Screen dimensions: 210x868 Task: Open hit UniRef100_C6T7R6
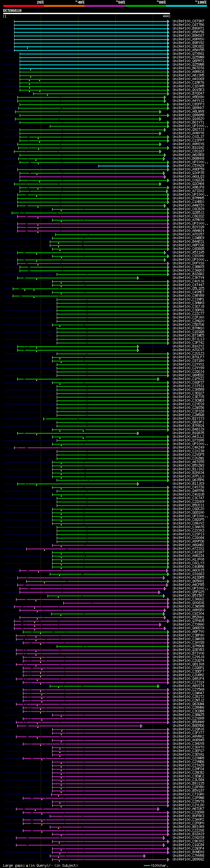(x=188, y=25)
